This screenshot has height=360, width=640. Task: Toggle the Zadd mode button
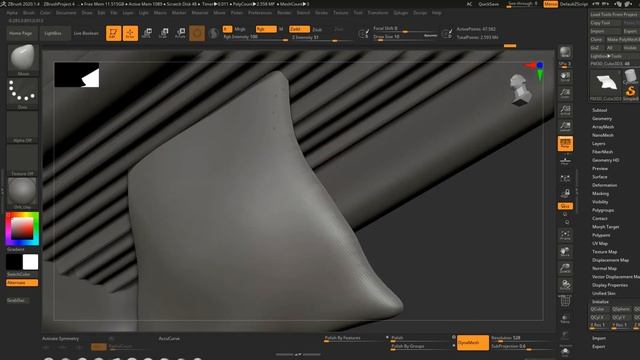tap(299, 29)
